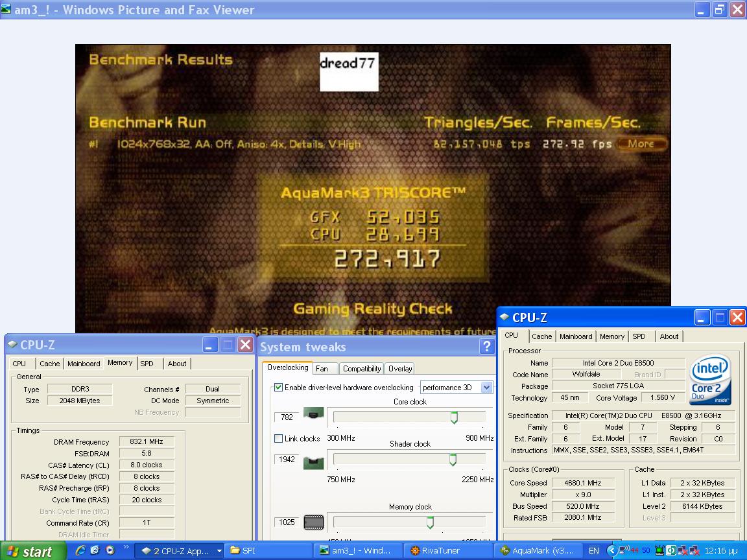Click the EN language bar indicator
Image resolution: width=747 pixels, height=560 pixels.
pyautogui.click(x=593, y=551)
